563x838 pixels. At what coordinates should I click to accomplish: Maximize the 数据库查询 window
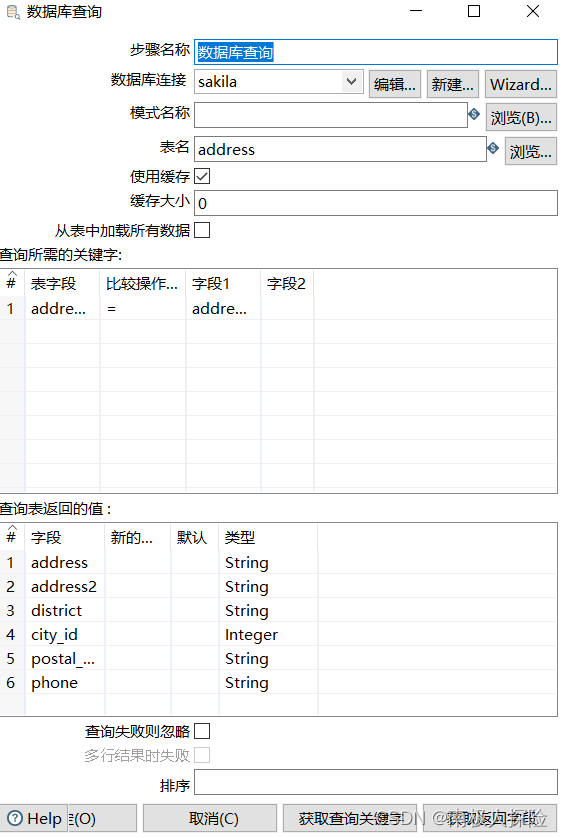pos(474,11)
